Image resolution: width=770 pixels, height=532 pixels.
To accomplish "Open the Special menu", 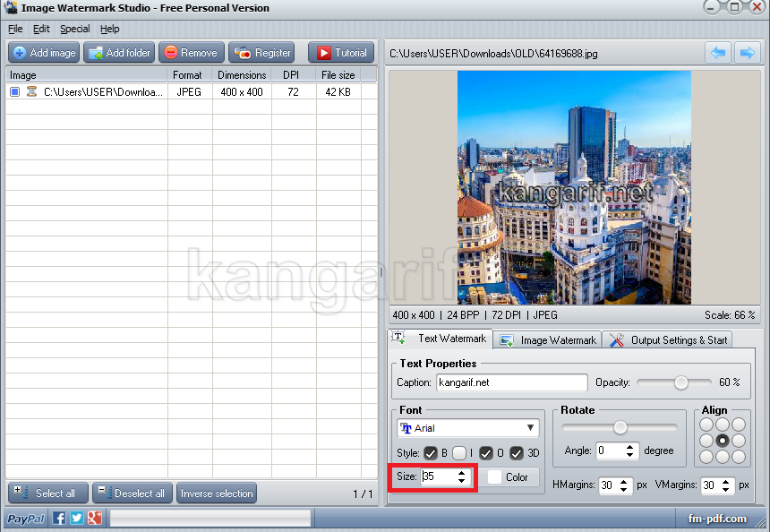I will pyautogui.click(x=74, y=29).
